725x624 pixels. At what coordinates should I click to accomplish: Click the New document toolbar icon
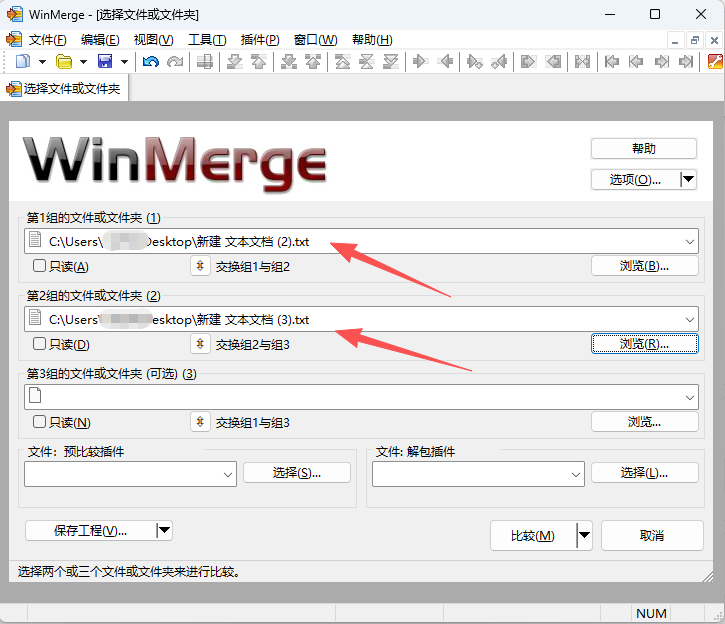click(x=23, y=62)
